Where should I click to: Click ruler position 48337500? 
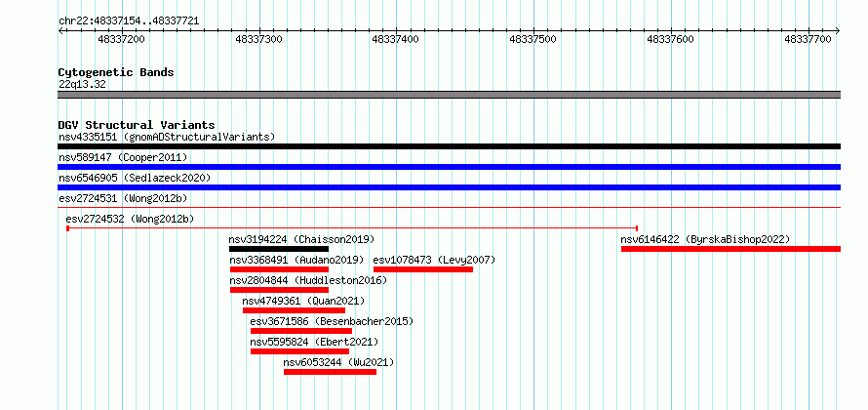(532, 39)
